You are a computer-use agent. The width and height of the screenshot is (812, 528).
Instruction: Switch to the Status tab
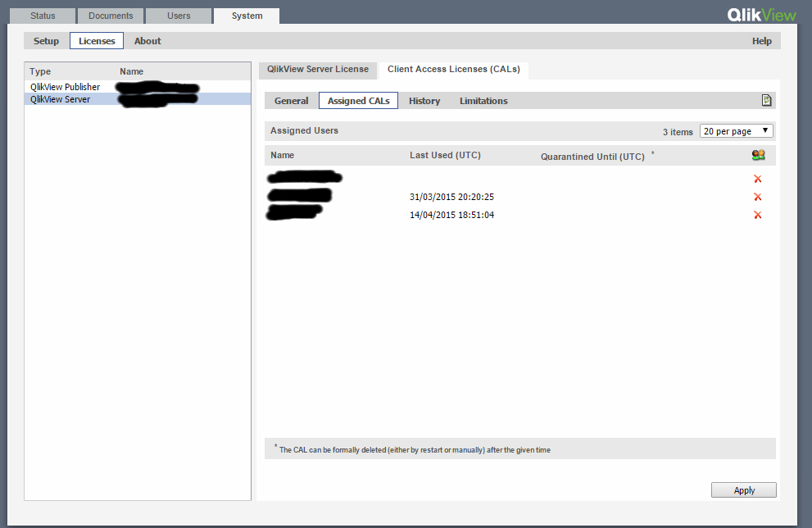pos(43,16)
